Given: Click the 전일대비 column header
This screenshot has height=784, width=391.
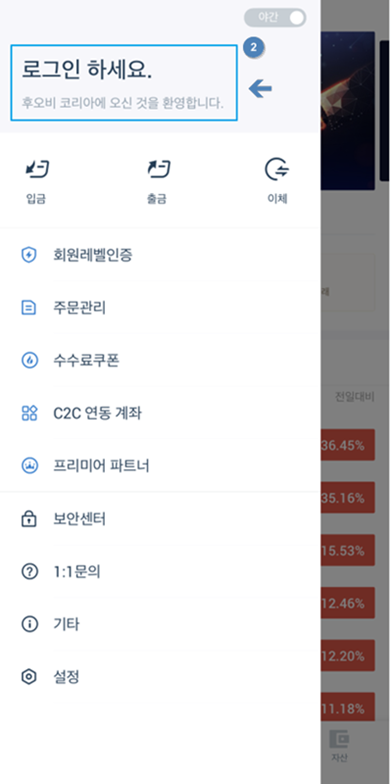Looking at the screenshot, I should pyautogui.click(x=354, y=398).
